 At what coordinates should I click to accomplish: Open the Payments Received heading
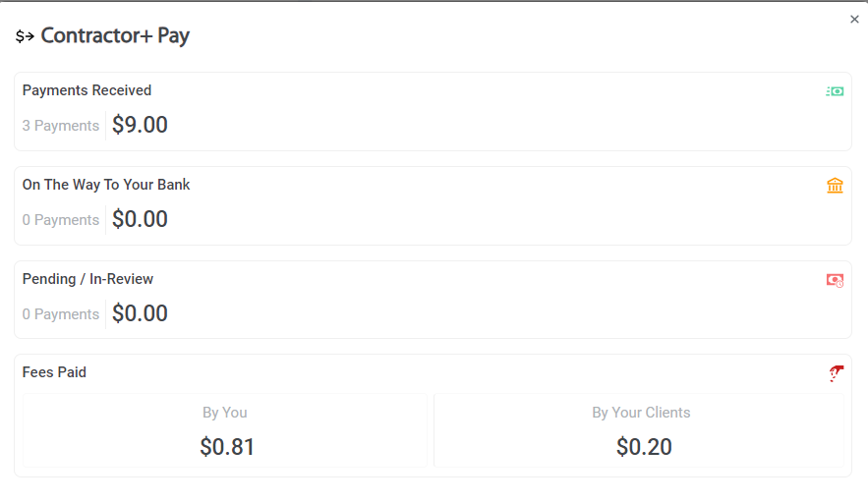coord(87,90)
